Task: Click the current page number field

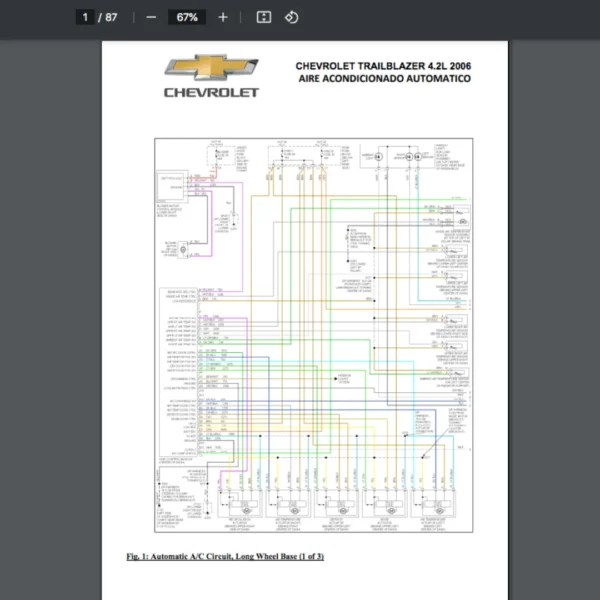Action: pyautogui.click(x=86, y=17)
